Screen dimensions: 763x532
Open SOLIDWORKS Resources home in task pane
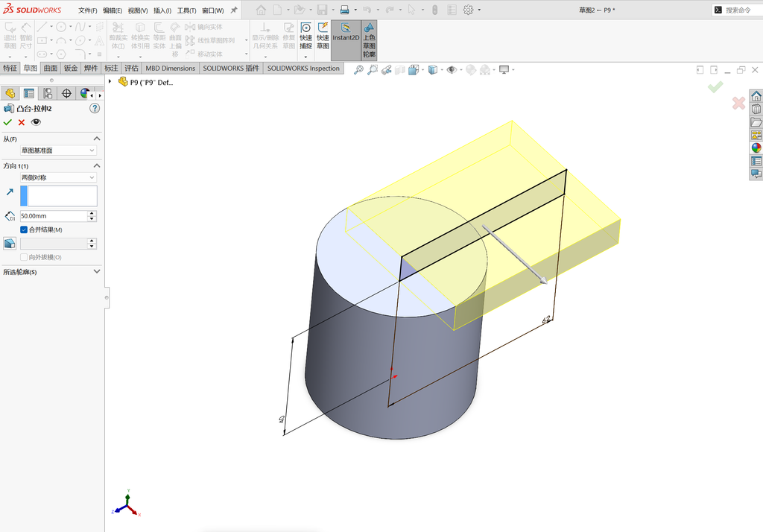pyautogui.click(x=756, y=95)
